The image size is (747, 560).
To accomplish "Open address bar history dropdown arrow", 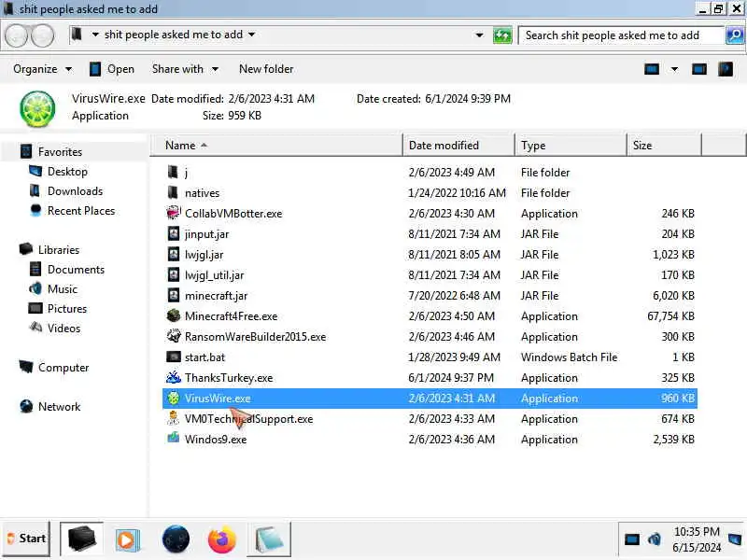I will pos(479,35).
